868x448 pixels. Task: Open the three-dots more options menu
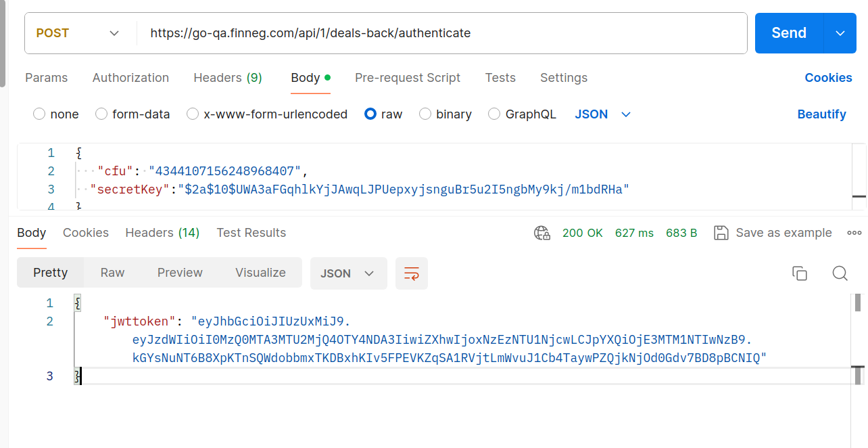pos(854,233)
